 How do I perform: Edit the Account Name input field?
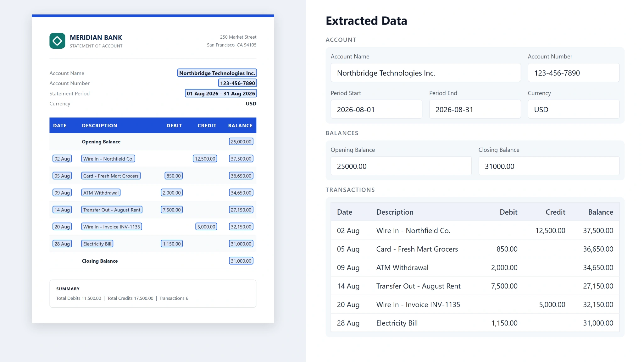click(x=425, y=73)
